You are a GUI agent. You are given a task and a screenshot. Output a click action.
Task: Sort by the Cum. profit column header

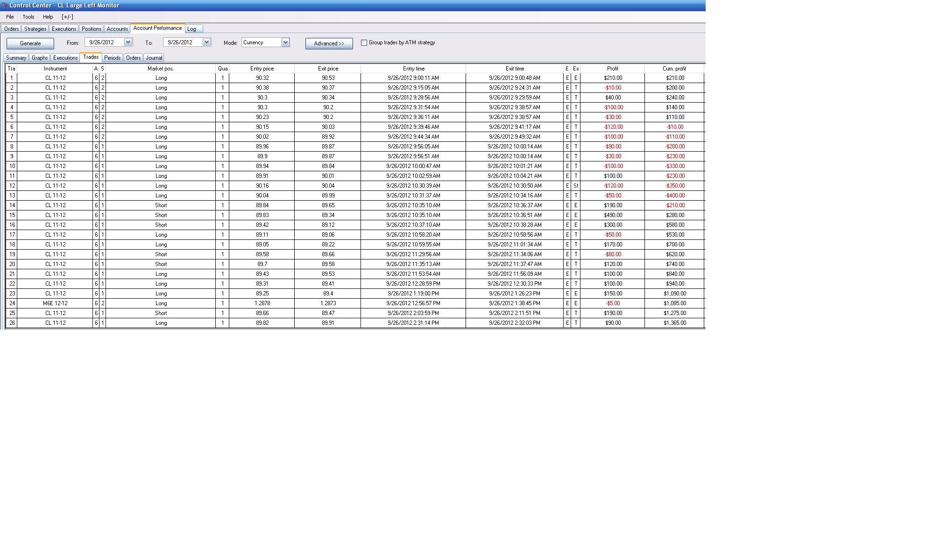(674, 69)
